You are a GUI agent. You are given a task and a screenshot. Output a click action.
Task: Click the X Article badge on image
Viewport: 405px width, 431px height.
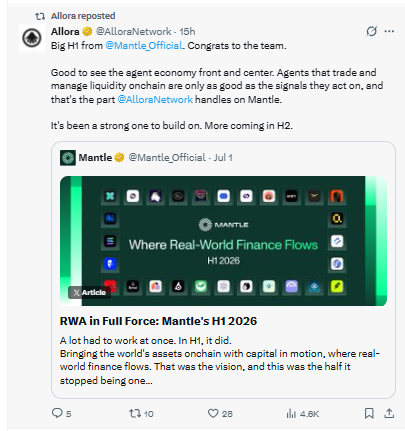(90, 292)
